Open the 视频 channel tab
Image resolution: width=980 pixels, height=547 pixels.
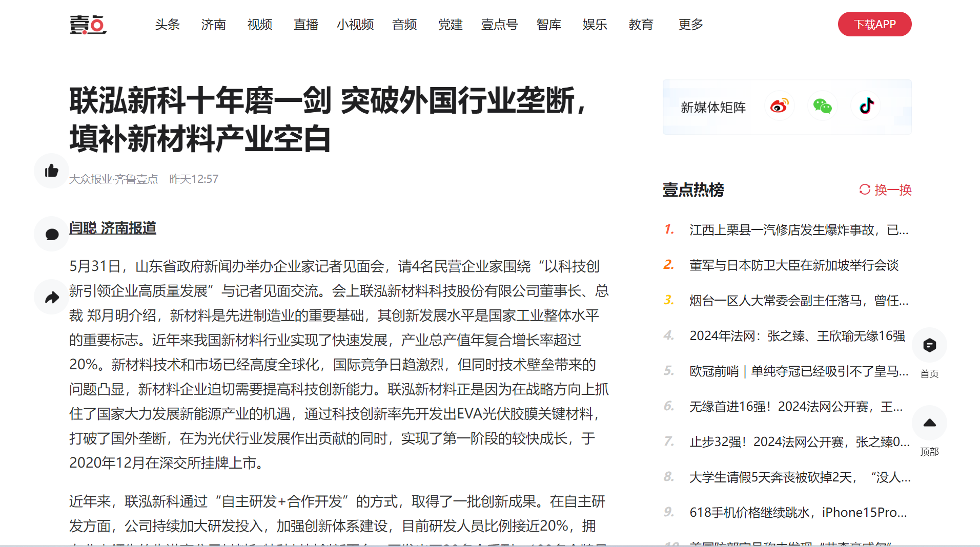tap(259, 25)
